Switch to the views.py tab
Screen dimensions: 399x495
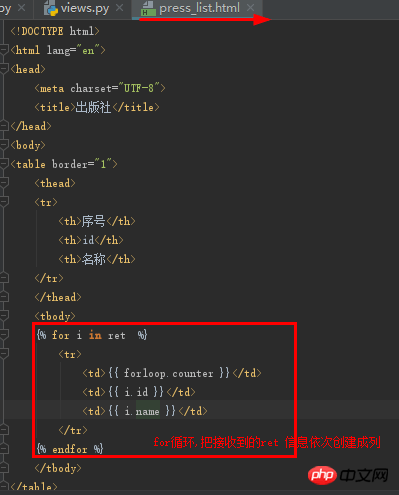coord(85,8)
